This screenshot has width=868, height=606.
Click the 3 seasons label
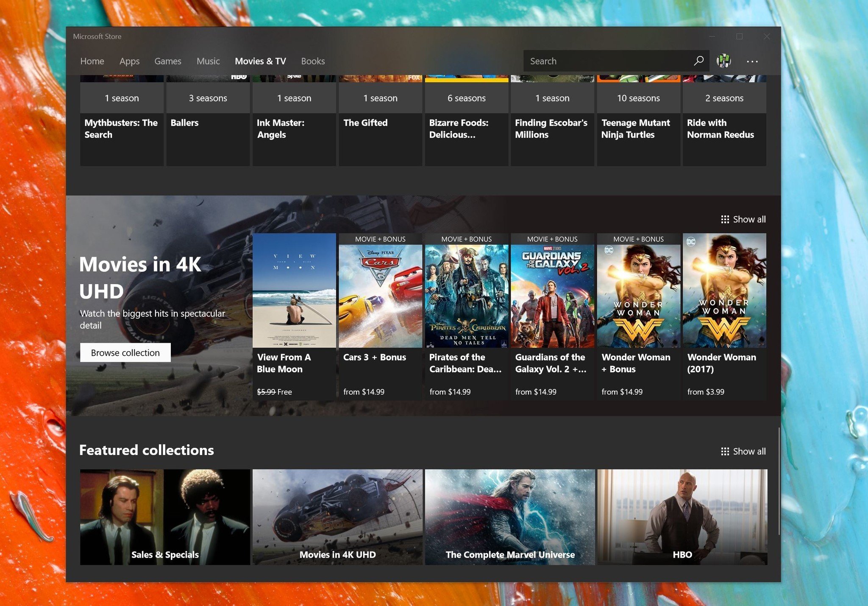pos(208,98)
